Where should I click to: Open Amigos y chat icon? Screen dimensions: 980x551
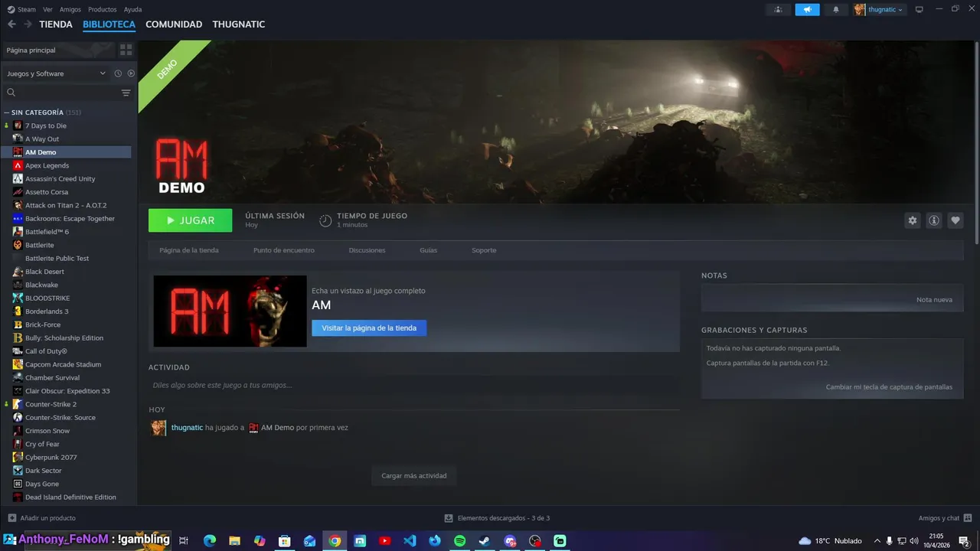[968, 518]
